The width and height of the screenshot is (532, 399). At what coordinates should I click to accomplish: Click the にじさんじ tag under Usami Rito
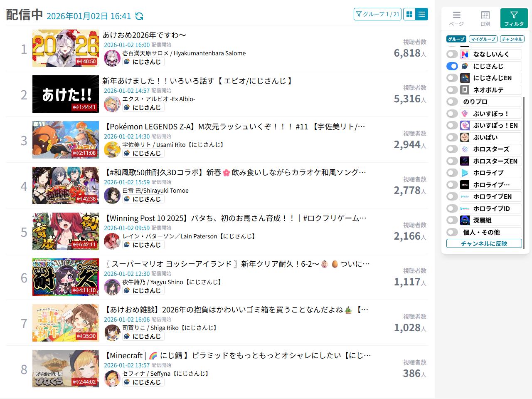[x=143, y=154]
